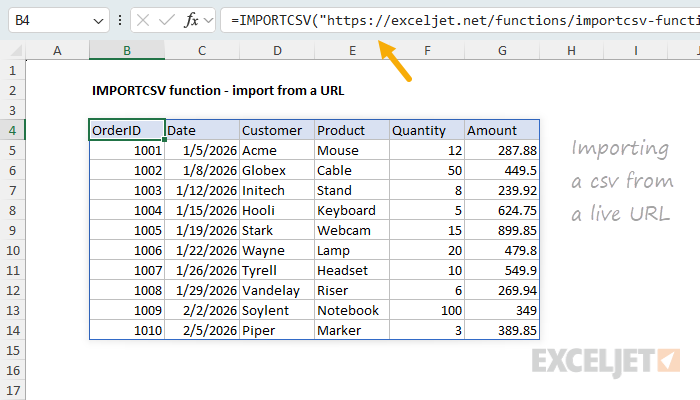The image size is (700, 400).
Task: Click product cell Marker
Action: tap(352, 330)
